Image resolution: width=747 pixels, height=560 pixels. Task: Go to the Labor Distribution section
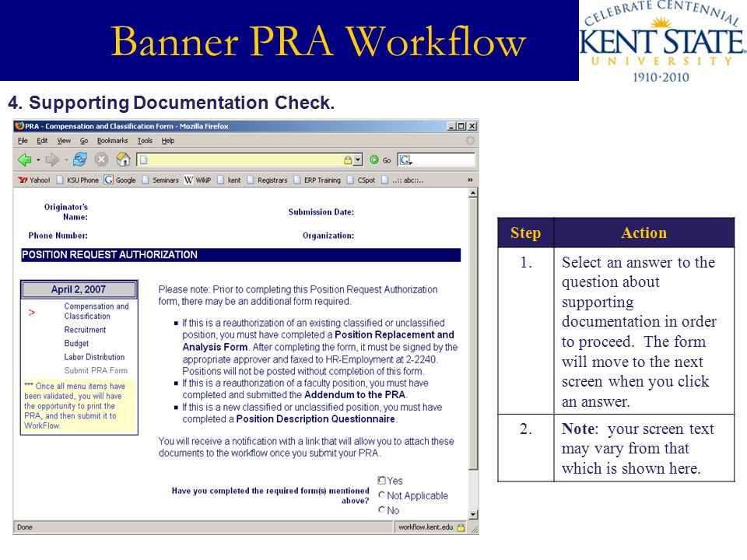pyautogui.click(x=94, y=357)
